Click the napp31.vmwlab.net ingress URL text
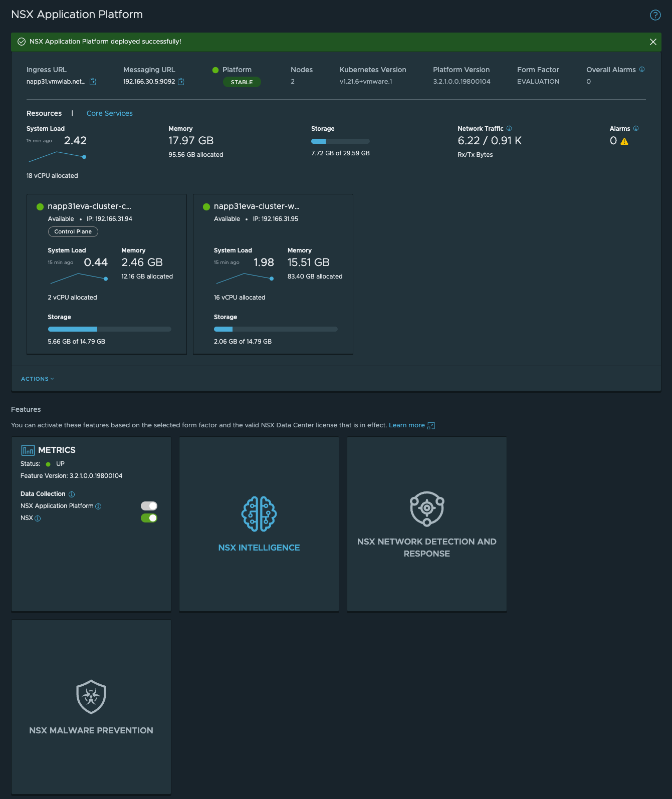This screenshot has height=799, width=672. tap(56, 82)
